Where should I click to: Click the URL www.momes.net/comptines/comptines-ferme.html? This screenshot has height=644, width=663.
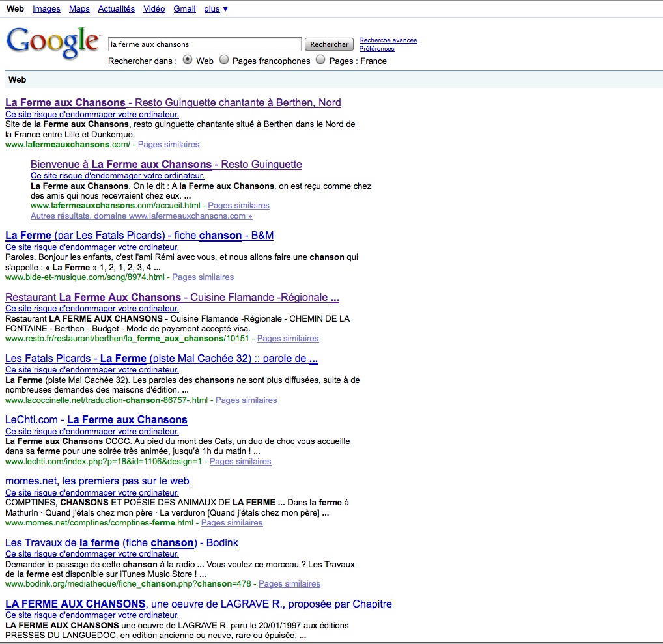(x=100, y=523)
